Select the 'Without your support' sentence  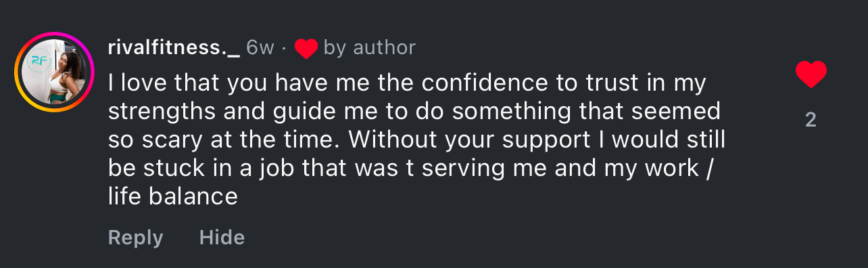[416, 154]
